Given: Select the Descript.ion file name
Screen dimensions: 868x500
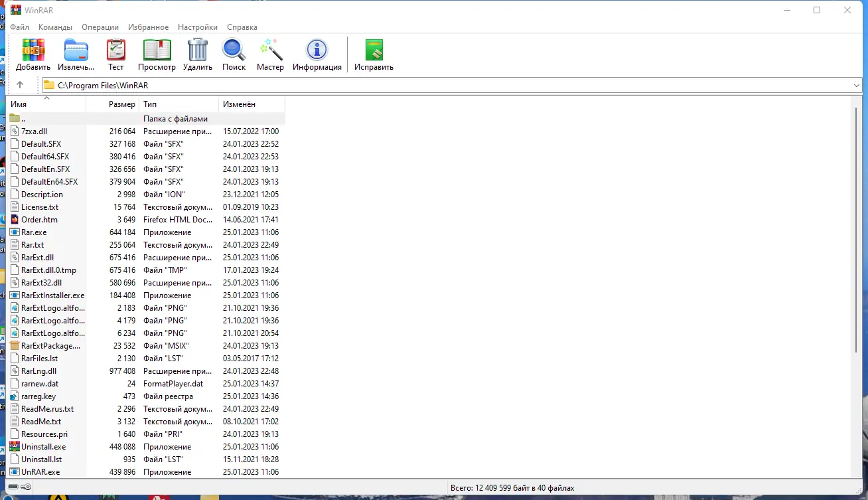Looking at the screenshot, I should [42, 195].
